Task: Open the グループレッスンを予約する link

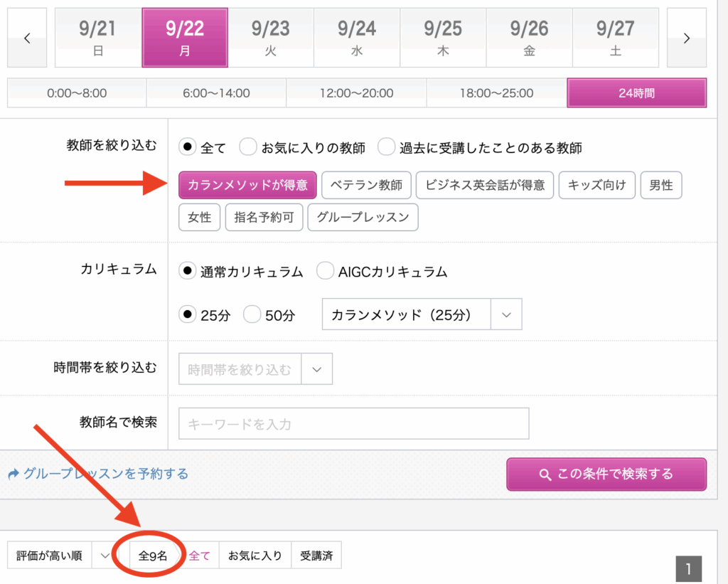Action: [105, 474]
